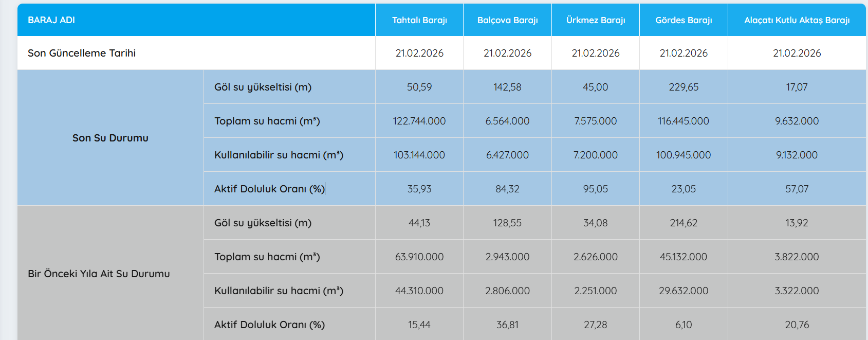Click the BARAJ ADI header cell
868x340 pixels.
51,20
